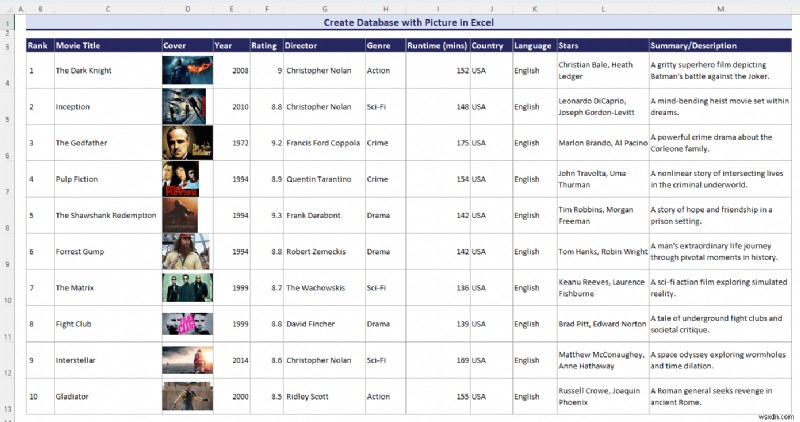
Task: Select the Pulp Fiction cover image
Action: 181,179
